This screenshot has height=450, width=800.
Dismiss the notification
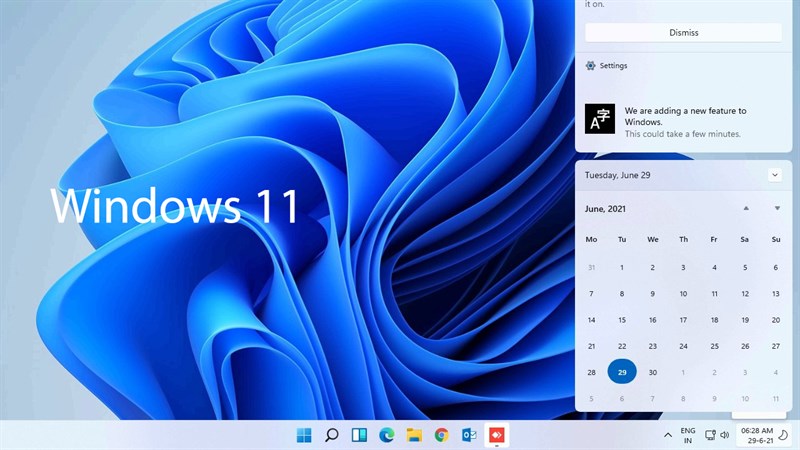(x=684, y=33)
